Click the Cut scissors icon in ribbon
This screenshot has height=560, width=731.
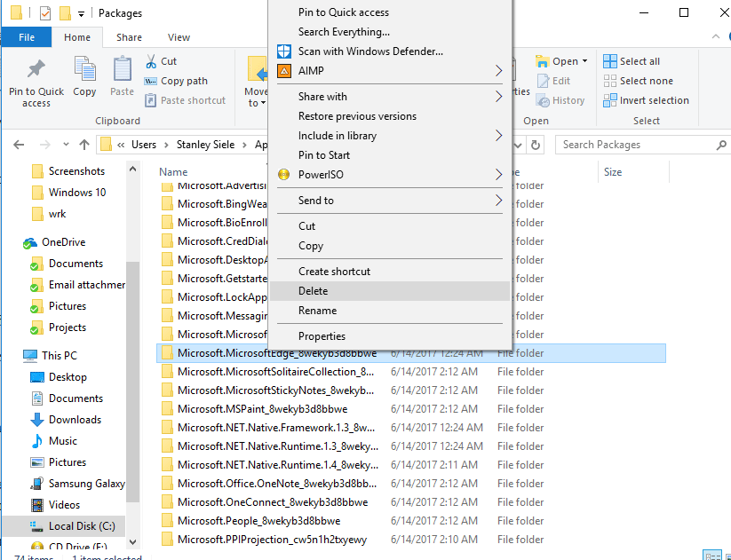(x=151, y=61)
